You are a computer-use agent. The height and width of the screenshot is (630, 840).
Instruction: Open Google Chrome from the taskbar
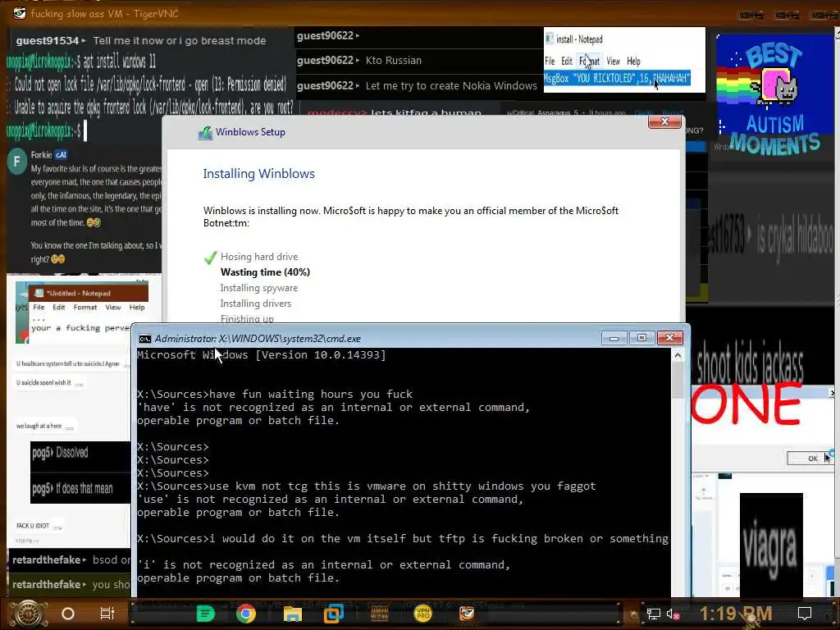coord(246,614)
